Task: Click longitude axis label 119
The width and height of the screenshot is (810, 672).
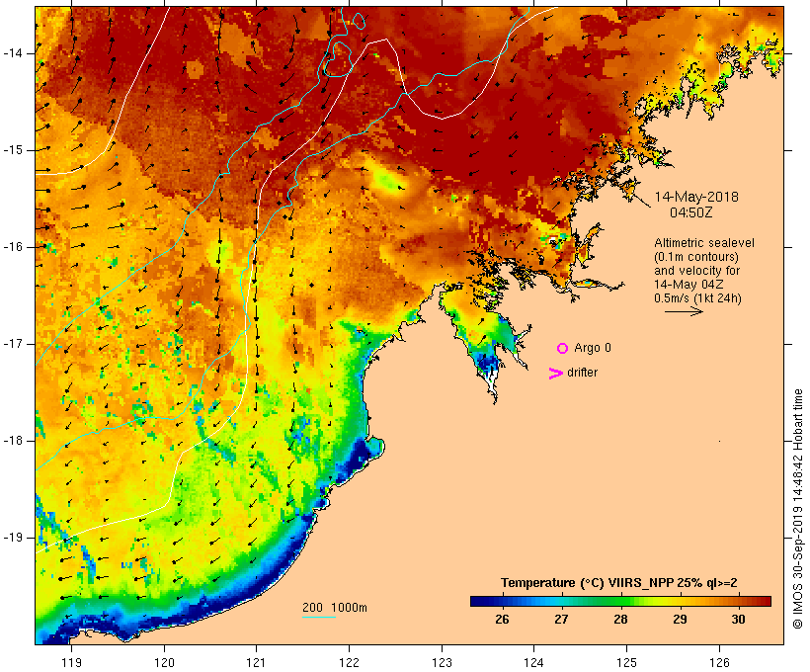Action: point(71,662)
